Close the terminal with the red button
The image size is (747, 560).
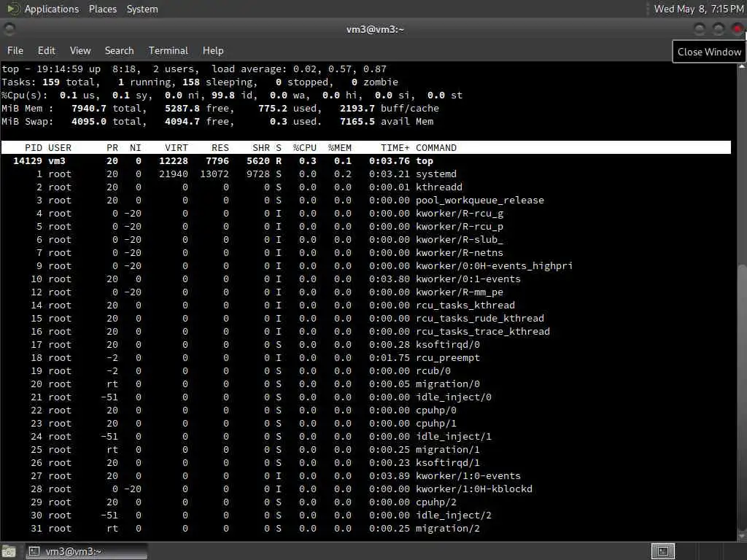click(x=737, y=29)
